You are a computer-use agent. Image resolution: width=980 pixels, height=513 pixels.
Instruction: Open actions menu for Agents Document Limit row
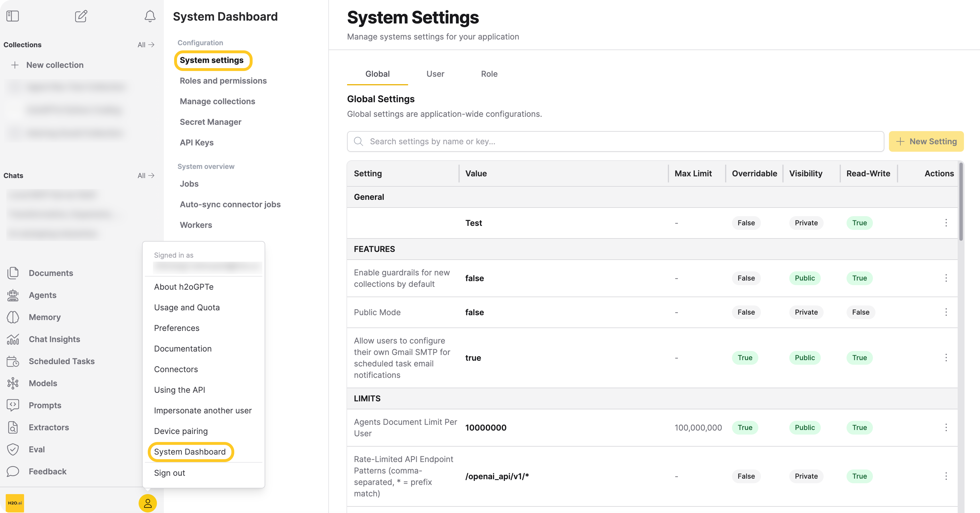pos(946,427)
